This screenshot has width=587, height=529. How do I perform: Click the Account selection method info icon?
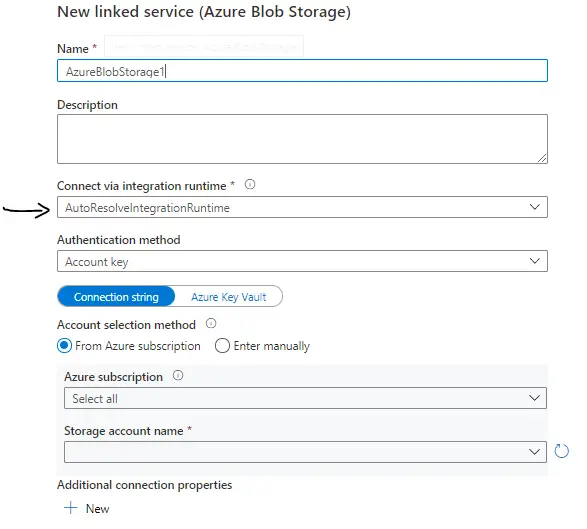coord(211,323)
